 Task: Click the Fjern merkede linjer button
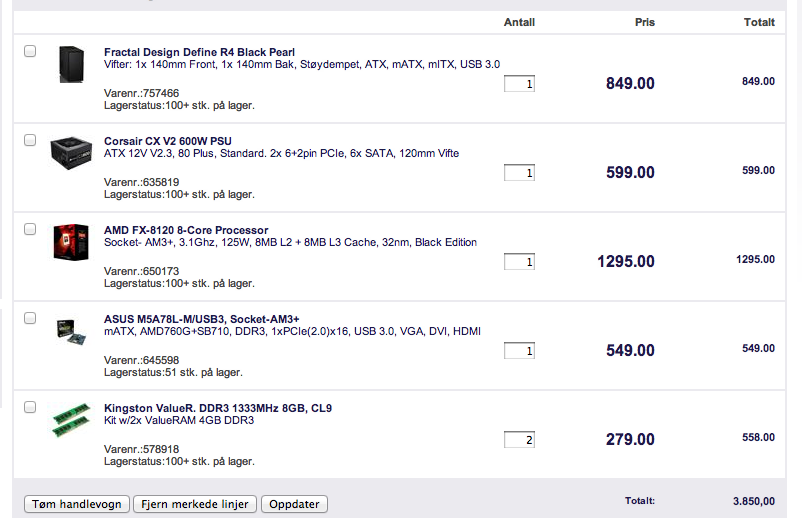pos(195,504)
